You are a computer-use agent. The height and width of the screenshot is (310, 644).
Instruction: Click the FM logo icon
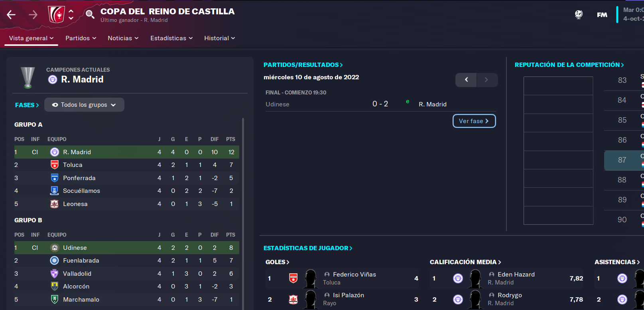coord(602,15)
